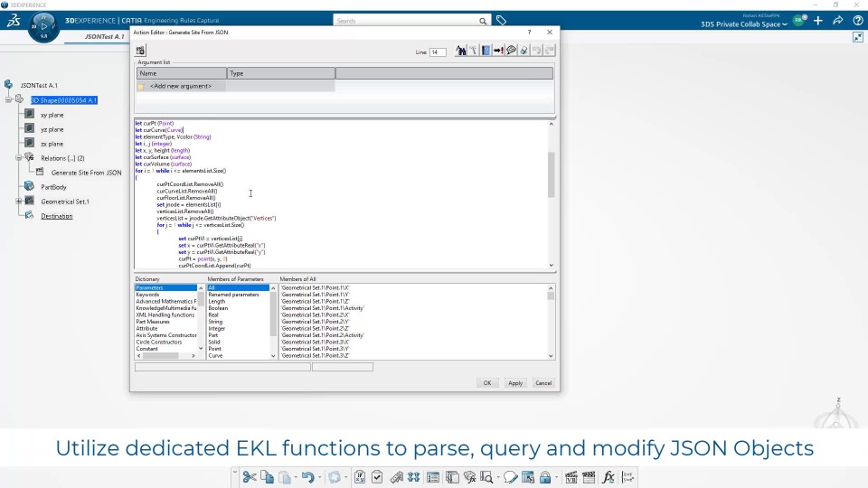868x488 pixels.
Task: Click the eraser icon in editor toolbar
Action: click(524, 51)
